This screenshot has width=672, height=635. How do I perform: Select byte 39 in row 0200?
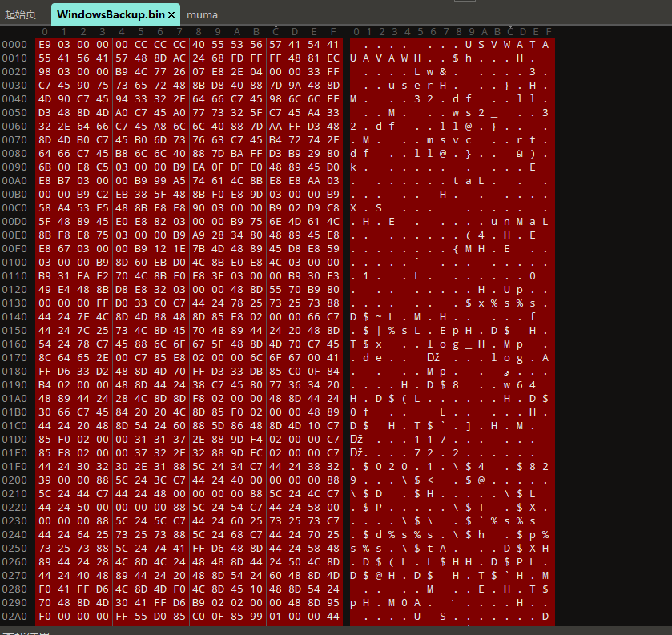point(45,480)
